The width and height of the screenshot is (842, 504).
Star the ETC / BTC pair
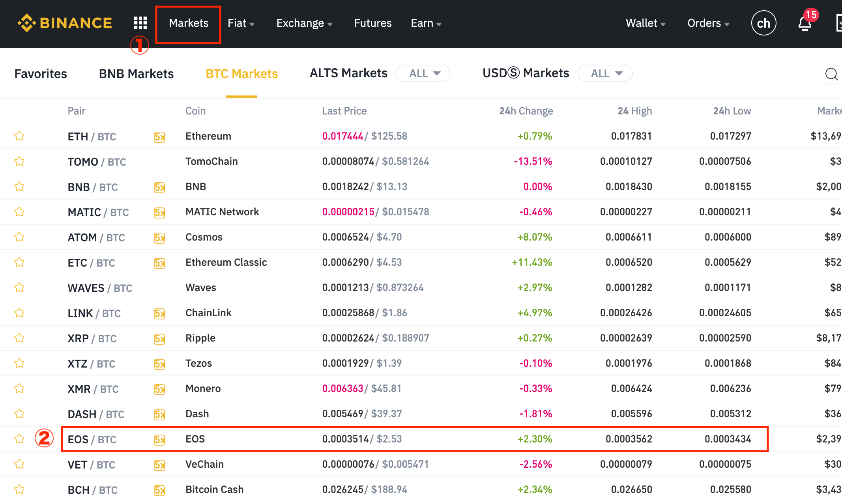click(19, 262)
